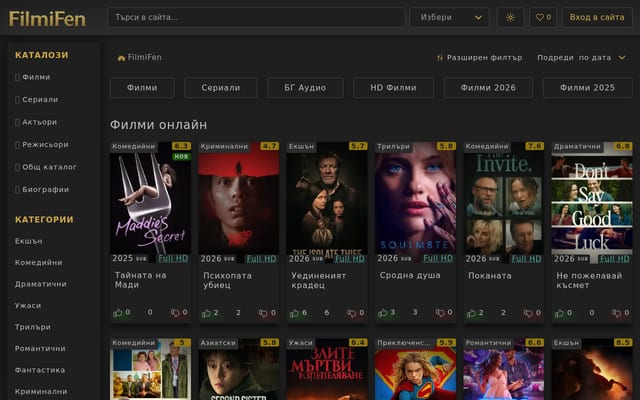Open the Don't Say Good Luck poster
The height and width of the screenshot is (400, 640).
tap(592, 202)
